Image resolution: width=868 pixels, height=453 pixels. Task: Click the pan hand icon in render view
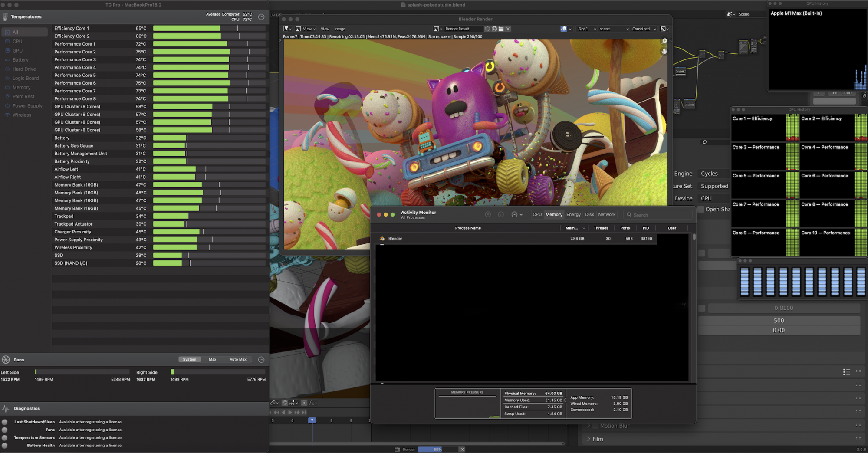[664, 51]
